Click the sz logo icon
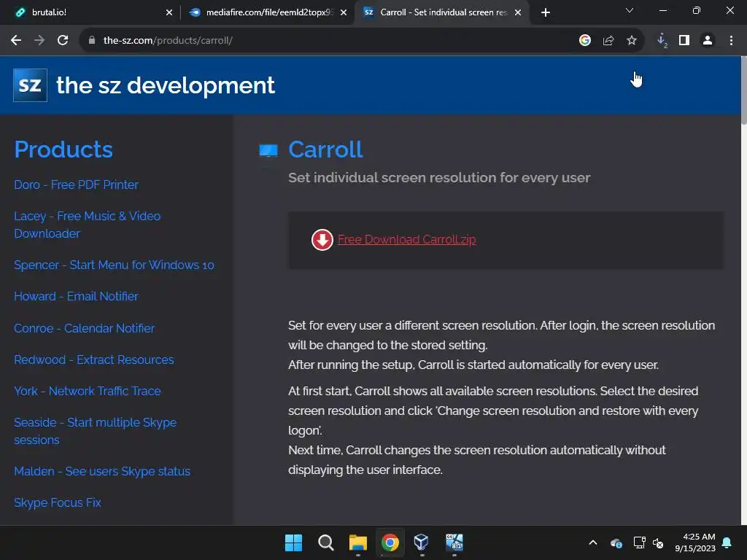The width and height of the screenshot is (747, 560). coord(30,85)
